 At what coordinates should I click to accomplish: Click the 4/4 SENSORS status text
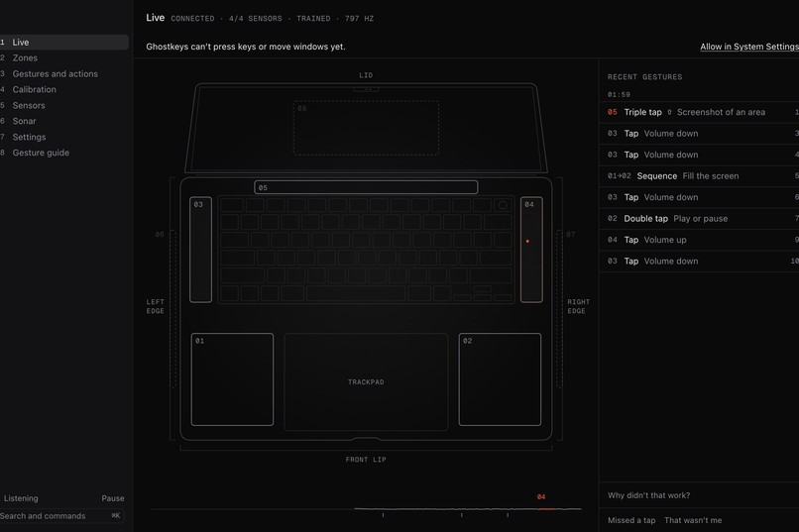256,18
